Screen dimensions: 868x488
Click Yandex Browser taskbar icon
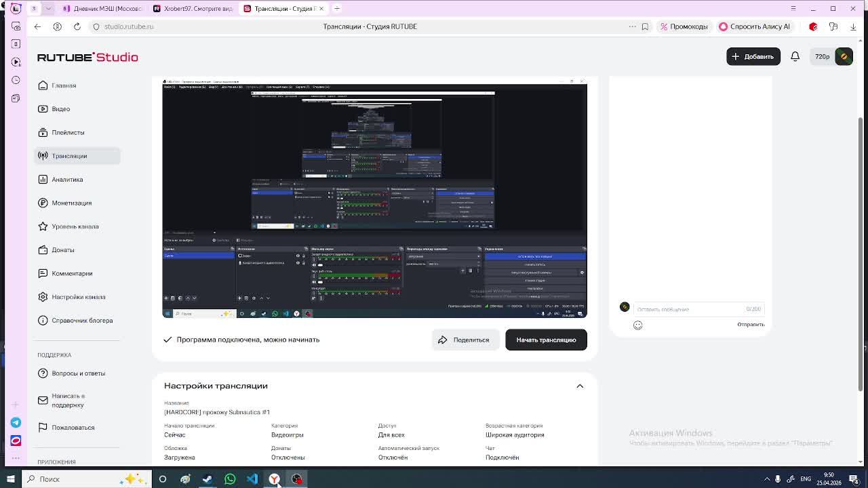pos(275,479)
